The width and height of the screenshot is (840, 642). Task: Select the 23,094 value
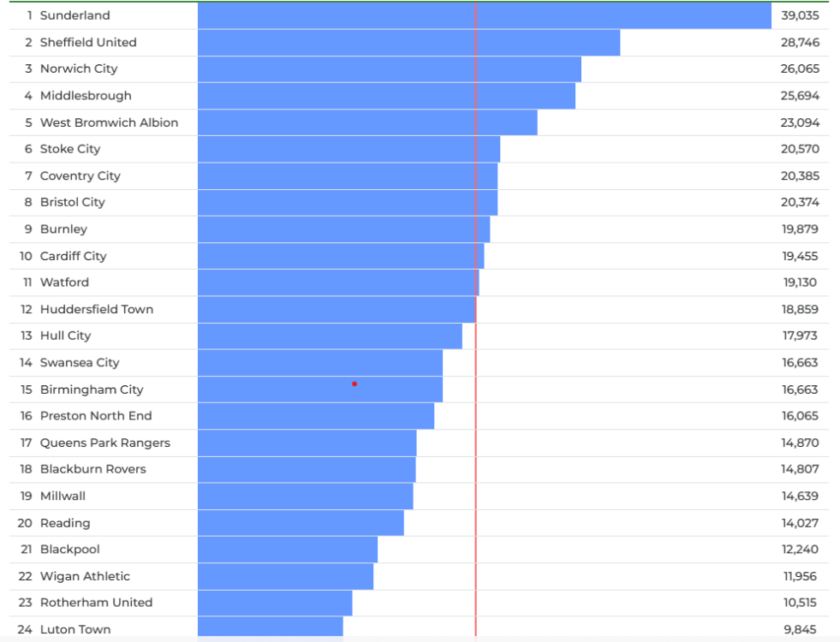tap(800, 122)
